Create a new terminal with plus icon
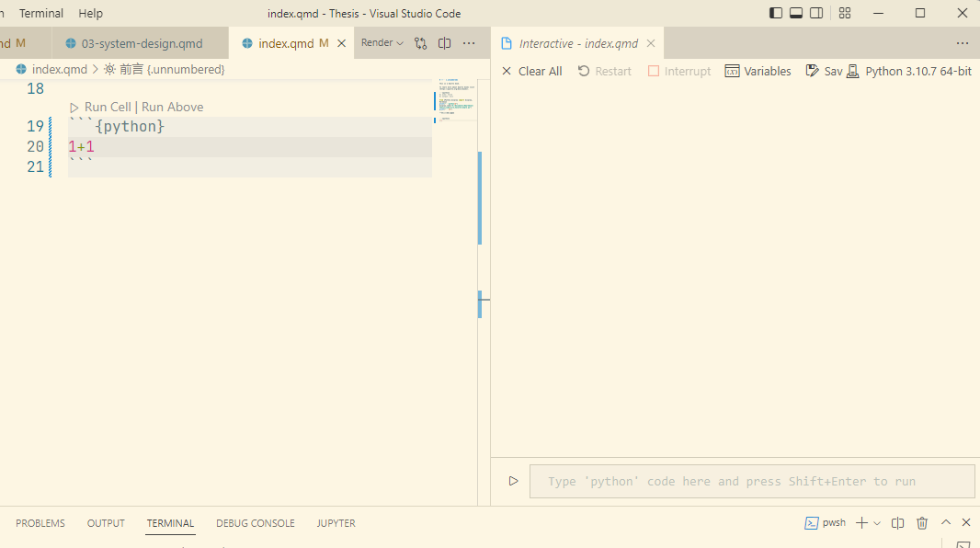980x548 pixels. 862,523
